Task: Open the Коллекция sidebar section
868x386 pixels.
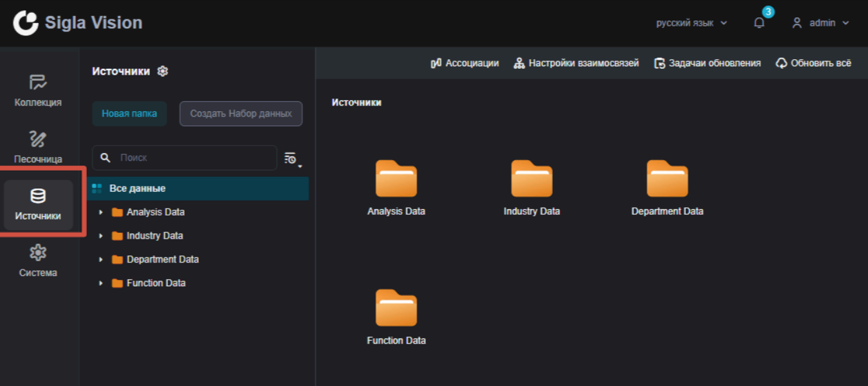Action: point(38,91)
